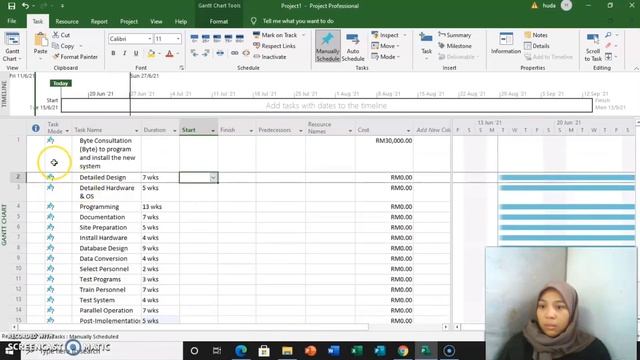Screen dimensions: 640x360
Task: Click the Today marker in the timeline
Action: click(x=61, y=83)
